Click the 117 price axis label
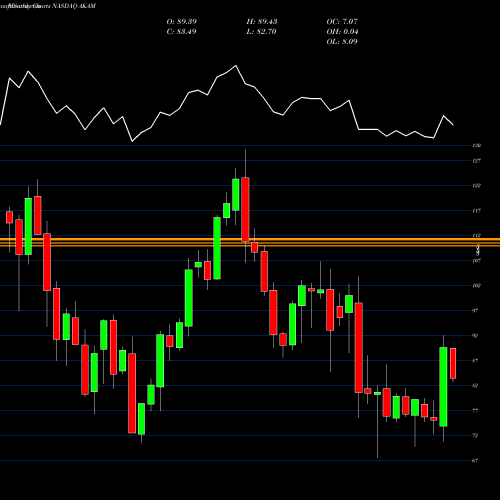Image resolution: width=500 pixels, height=500 pixels. pos(477,211)
